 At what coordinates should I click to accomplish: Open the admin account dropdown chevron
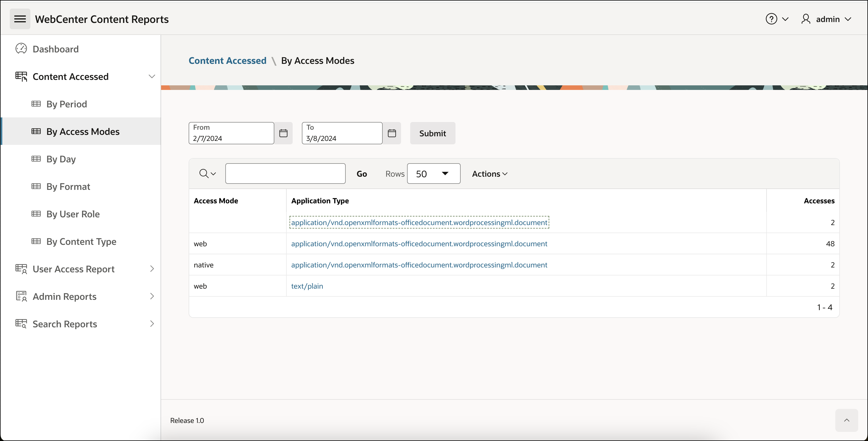pos(848,19)
